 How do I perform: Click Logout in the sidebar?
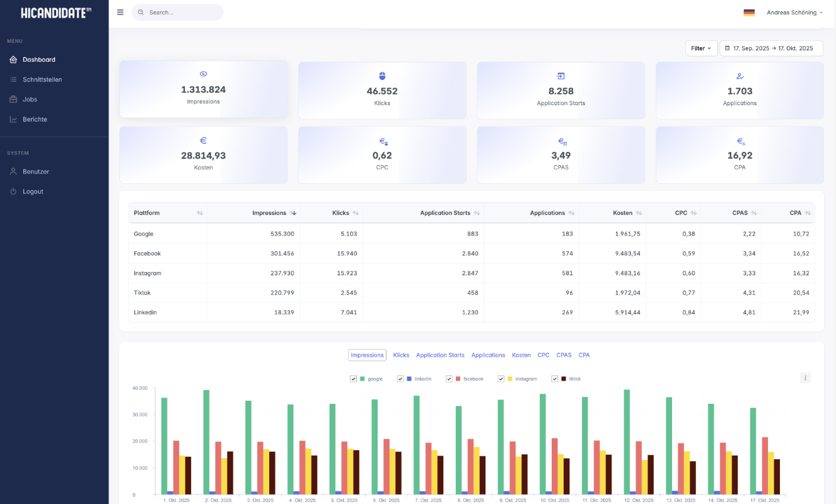(33, 192)
